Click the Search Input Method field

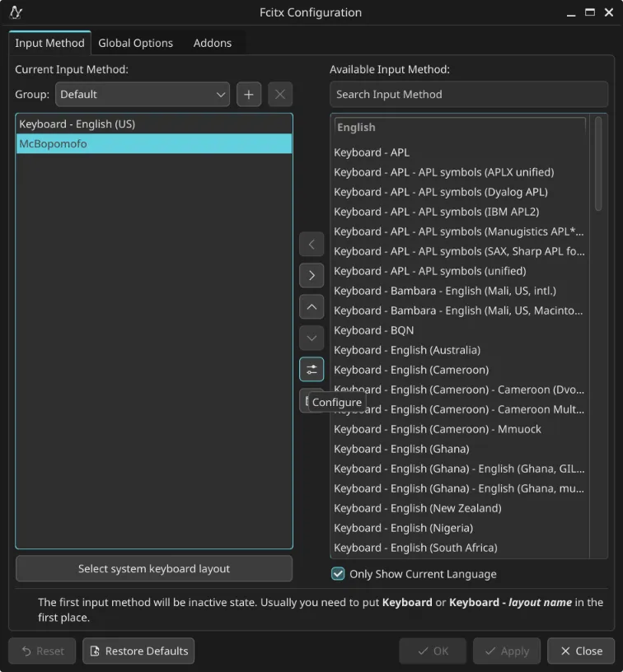pos(469,94)
